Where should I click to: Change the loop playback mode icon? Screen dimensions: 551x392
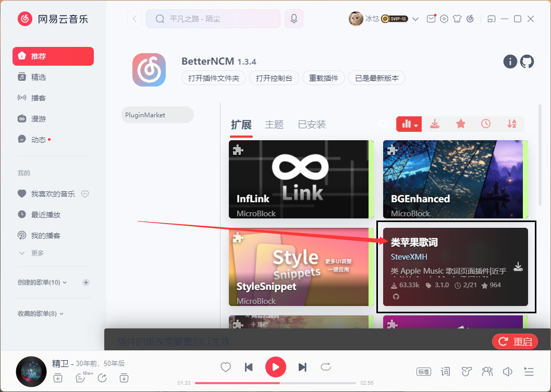tap(326, 367)
